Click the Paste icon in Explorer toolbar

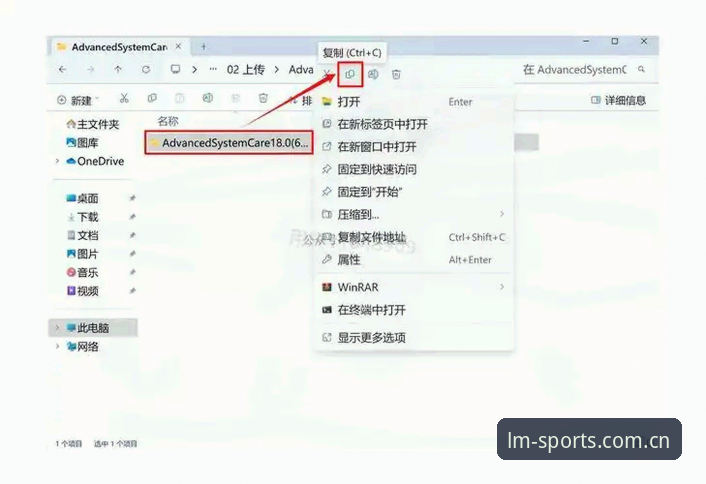(x=180, y=98)
